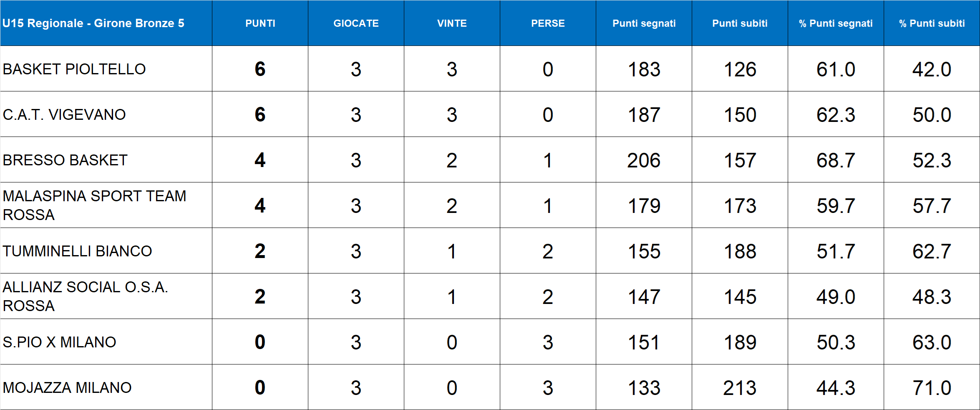Select the VINTE column header
This screenshot has width=980, height=410.
coord(452,23)
